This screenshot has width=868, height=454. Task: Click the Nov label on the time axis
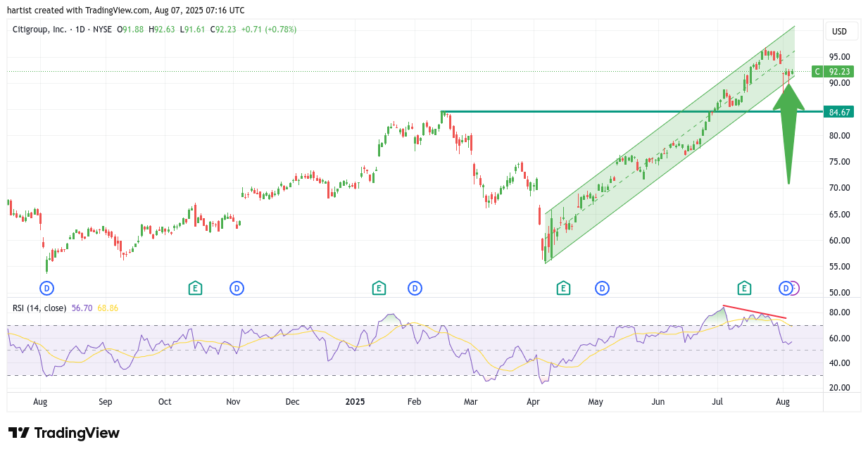(x=233, y=403)
